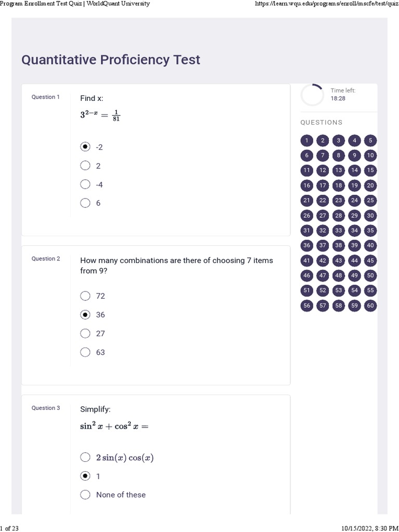Select 63 for the combinations question
Screen dimensions: 399x532
pyautogui.click(x=86, y=352)
